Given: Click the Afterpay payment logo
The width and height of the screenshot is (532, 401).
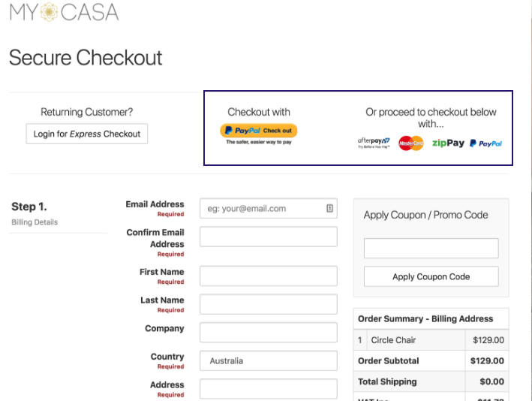Looking at the screenshot, I should (374, 143).
